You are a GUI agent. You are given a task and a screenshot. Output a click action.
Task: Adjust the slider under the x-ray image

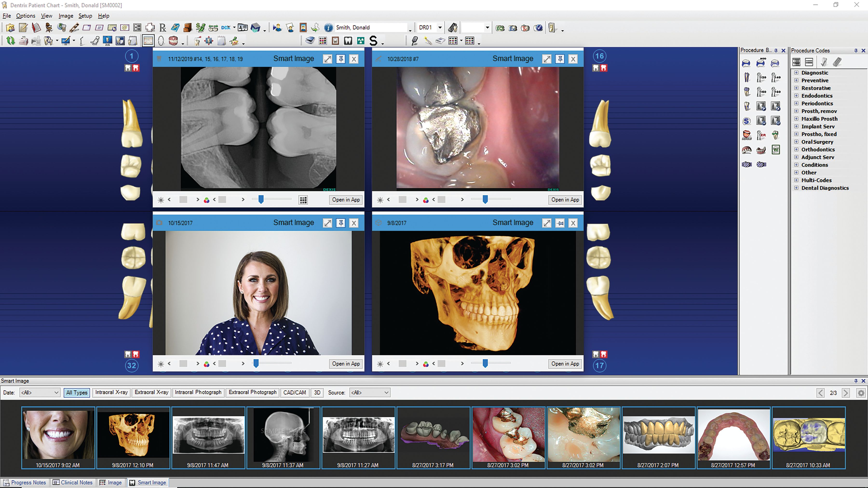click(x=261, y=200)
